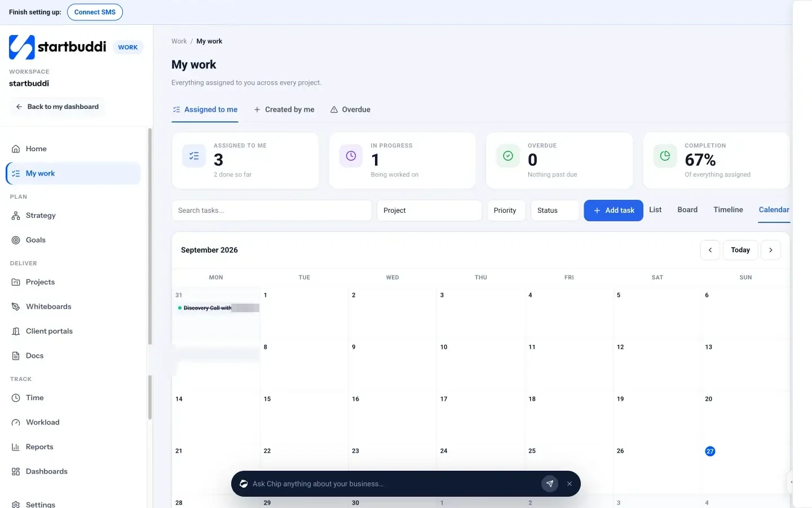
Task: Select the Calendar view tab
Action: (x=774, y=209)
